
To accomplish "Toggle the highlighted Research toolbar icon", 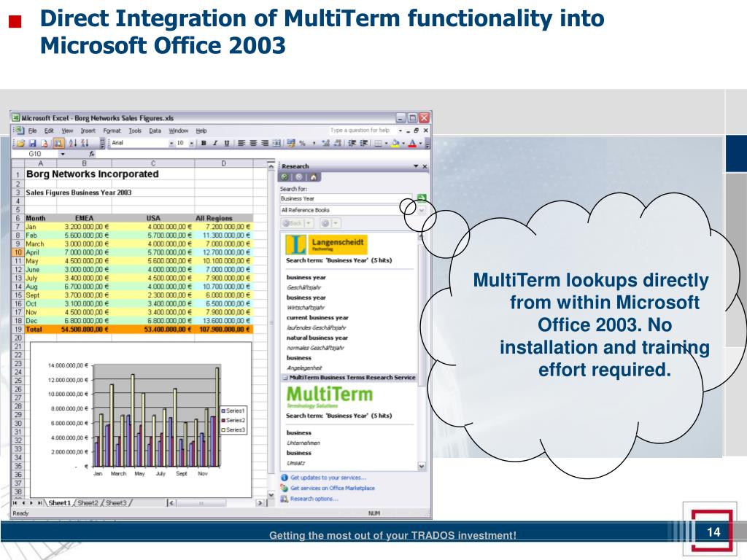I will [x=58, y=143].
